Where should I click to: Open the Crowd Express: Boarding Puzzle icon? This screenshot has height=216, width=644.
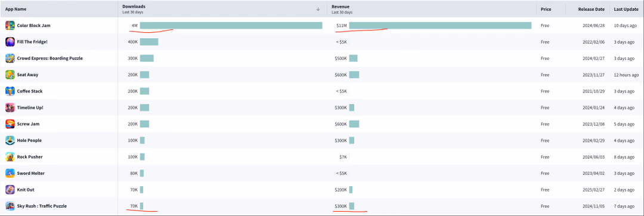10,58
